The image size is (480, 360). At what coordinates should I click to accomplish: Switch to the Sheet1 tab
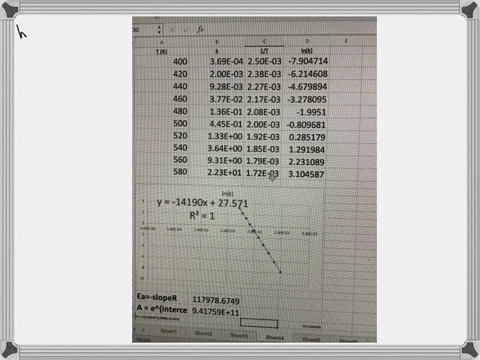click(169, 331)
